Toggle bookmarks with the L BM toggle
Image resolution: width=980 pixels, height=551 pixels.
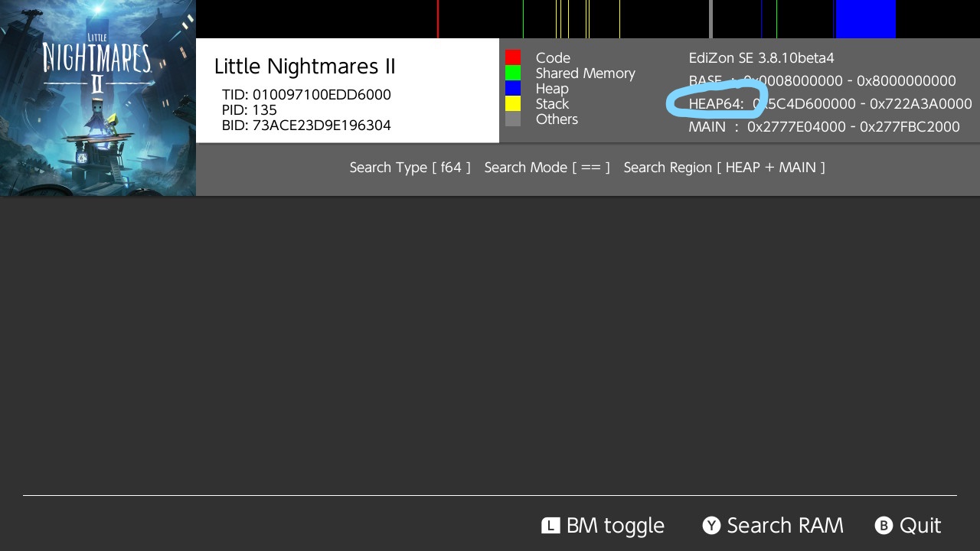point(603,526)
